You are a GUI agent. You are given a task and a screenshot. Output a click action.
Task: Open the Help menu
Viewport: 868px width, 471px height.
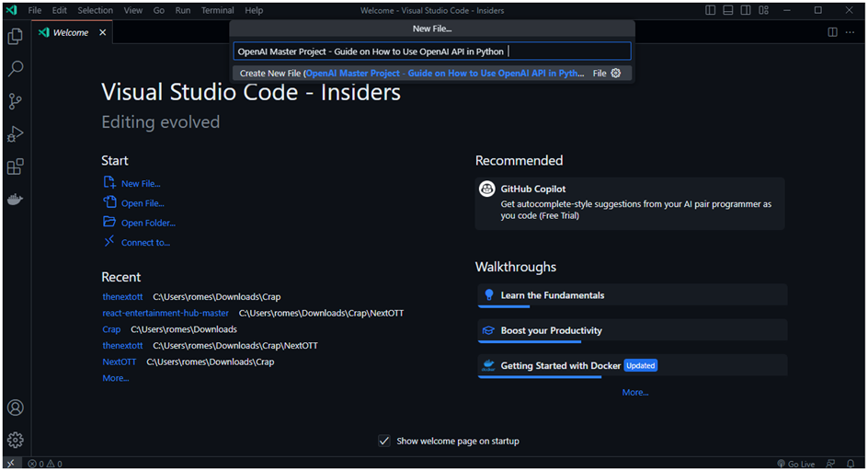point(254,10)
